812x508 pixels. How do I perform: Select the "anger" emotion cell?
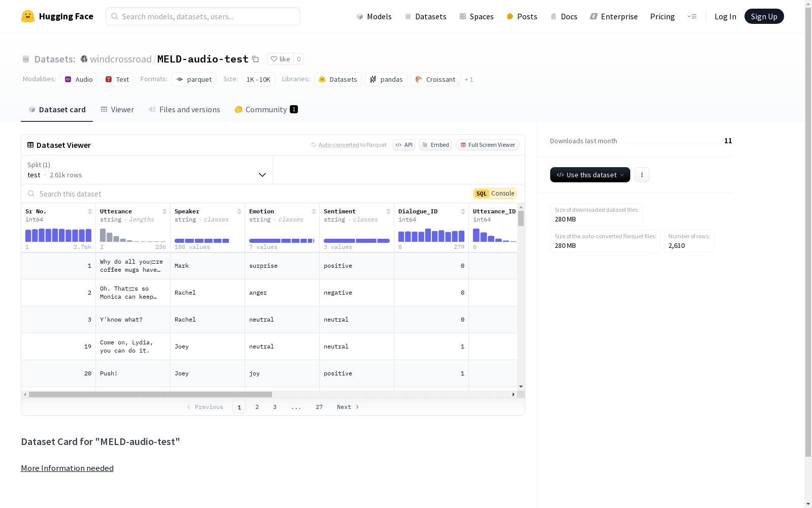(x=282, y=293)
